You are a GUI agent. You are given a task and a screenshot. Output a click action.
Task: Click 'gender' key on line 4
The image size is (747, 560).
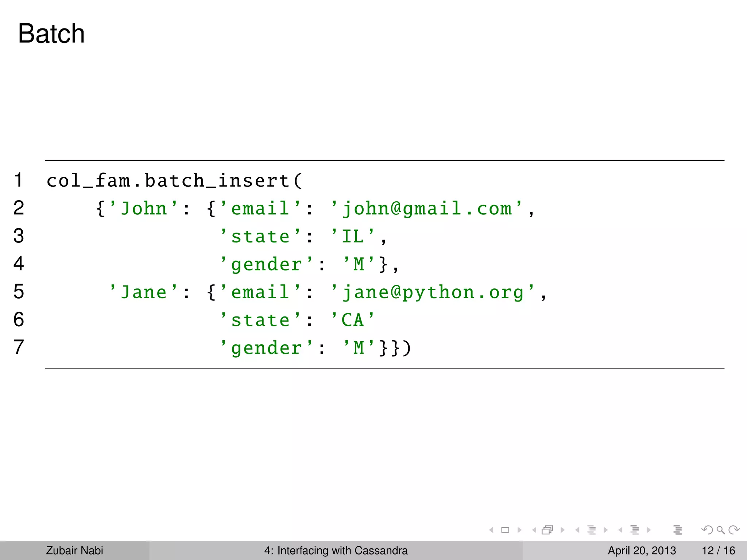[x=267, y=264]
